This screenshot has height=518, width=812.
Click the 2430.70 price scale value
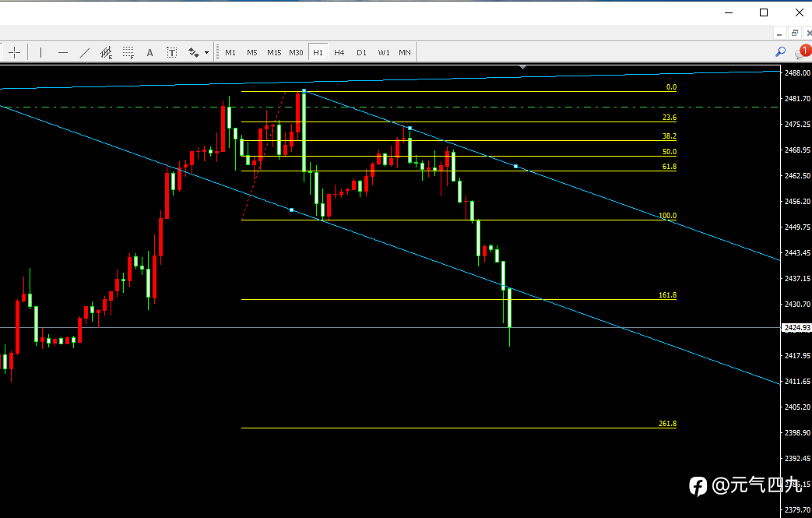(797, 304)
